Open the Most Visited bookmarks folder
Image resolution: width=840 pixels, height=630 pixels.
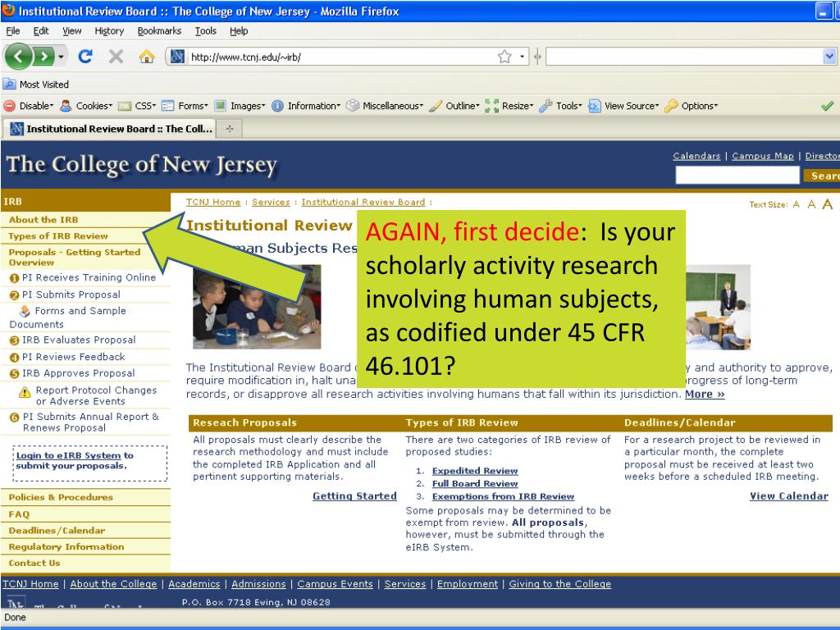36,84
